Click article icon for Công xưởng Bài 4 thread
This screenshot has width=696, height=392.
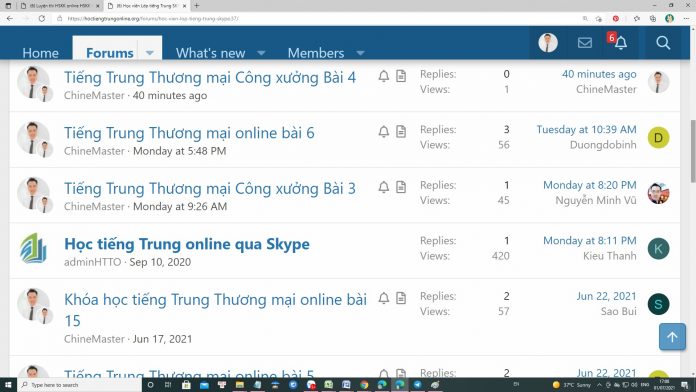[401, 76]
